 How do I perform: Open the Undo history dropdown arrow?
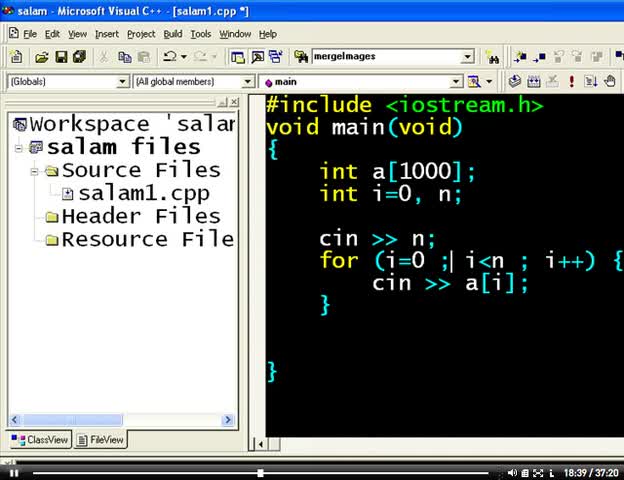tap(184, 57)
